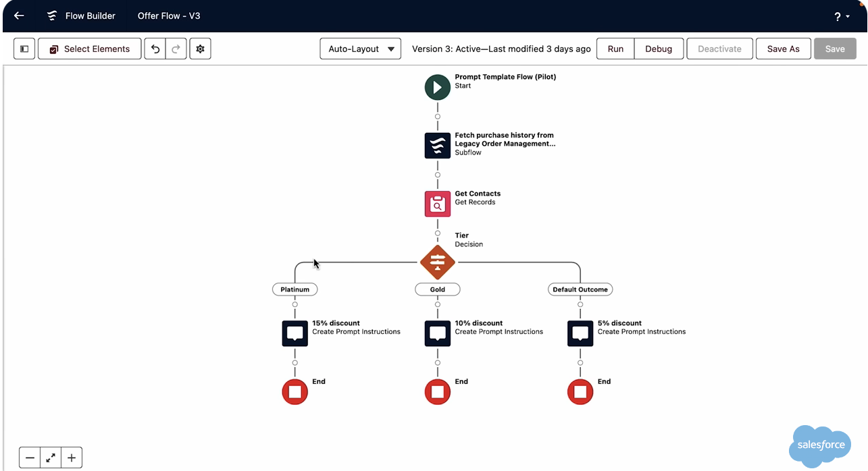This screenshot has height=471, width=868.
Task: Select the 15% discount prompt instructions element
Action: (x=295, y=333)
